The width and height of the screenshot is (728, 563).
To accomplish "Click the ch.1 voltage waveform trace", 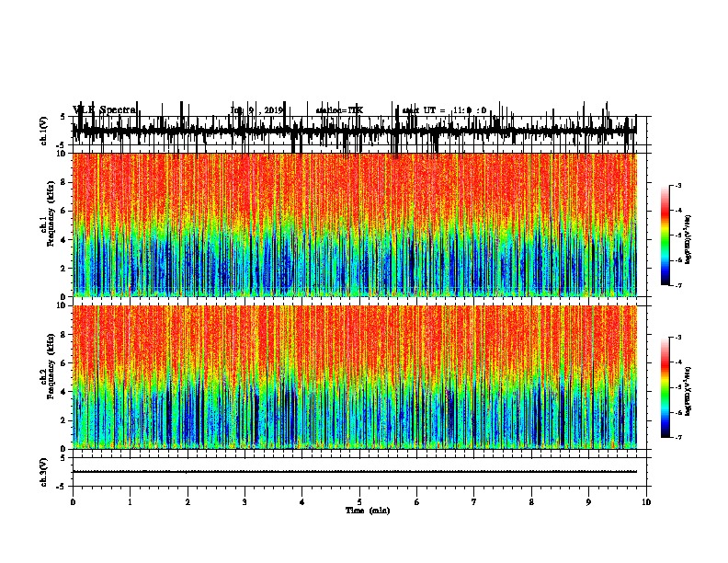I will point(355,131).
